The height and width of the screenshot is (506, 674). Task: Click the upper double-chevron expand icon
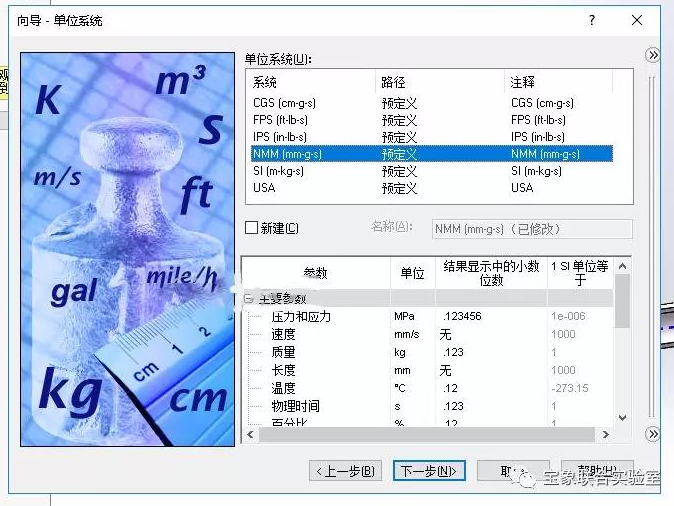tap(653, 55)
